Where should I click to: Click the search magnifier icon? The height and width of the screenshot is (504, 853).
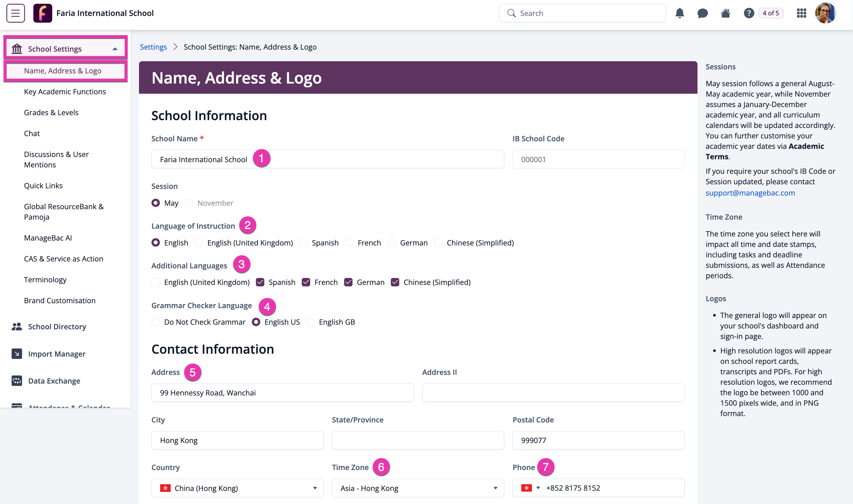point(512,13)
